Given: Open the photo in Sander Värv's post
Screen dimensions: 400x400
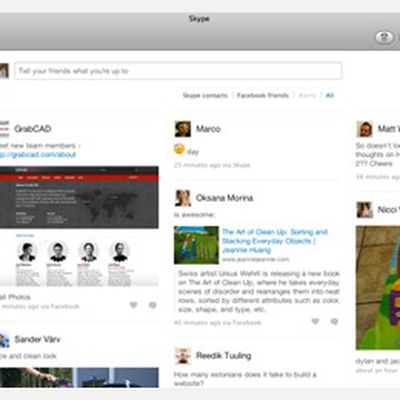Looking at the screenshot, I should (x=79, y=377).
